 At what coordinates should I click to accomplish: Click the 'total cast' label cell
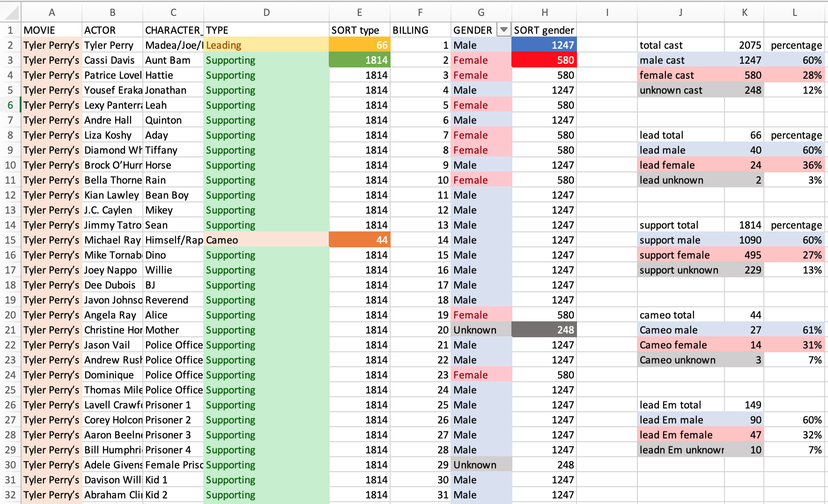coord(680,45)
